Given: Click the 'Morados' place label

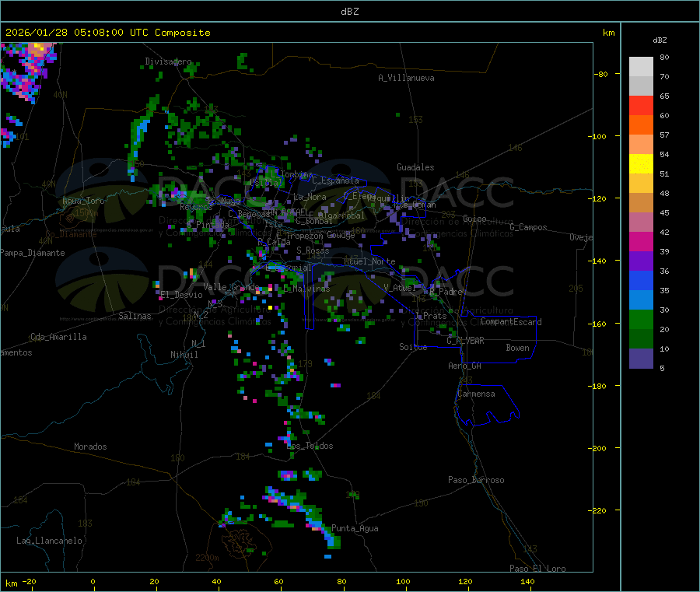Looking at the screenshot, I should click(x=90, y=447).
